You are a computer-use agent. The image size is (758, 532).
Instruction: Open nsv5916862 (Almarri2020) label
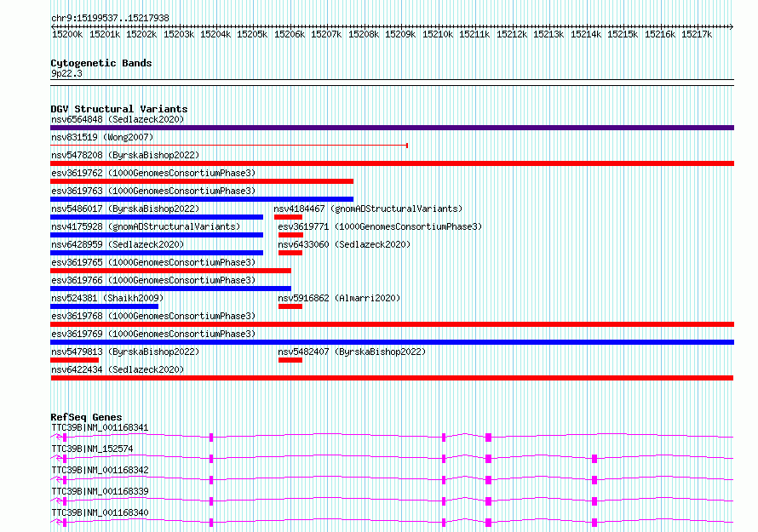[339, 298]
